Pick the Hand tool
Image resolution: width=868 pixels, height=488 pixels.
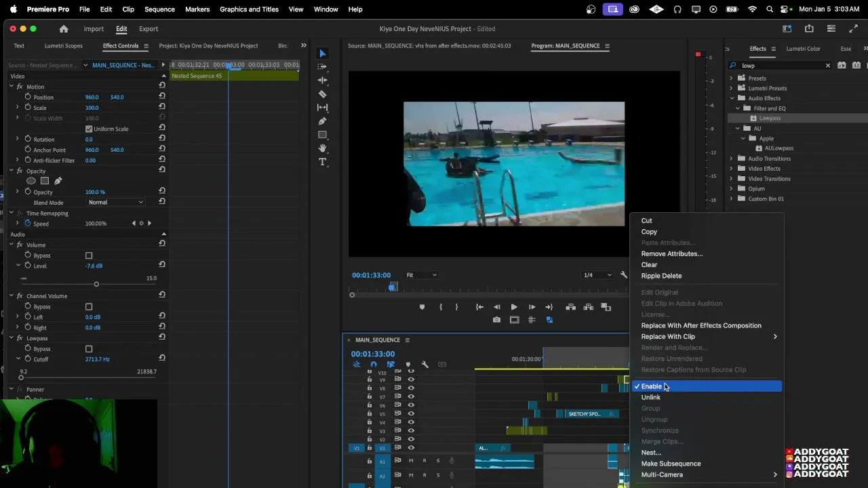(322, 148)
